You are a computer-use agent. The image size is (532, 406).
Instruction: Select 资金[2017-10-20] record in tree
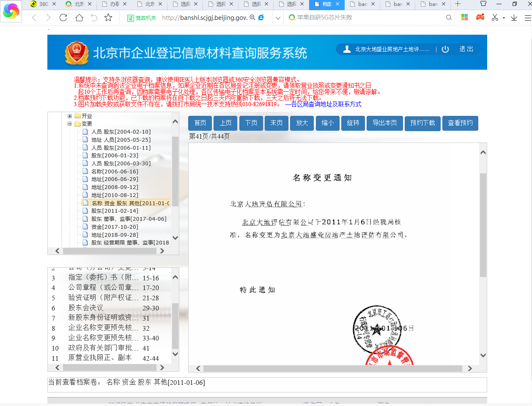[x=115, y=227]
